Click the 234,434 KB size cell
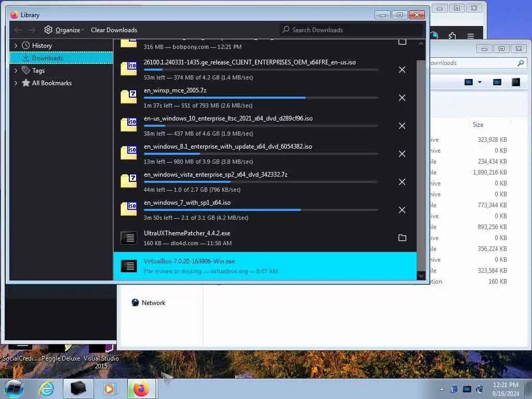This screenshot has height=399, width=532. pos(493,162)
